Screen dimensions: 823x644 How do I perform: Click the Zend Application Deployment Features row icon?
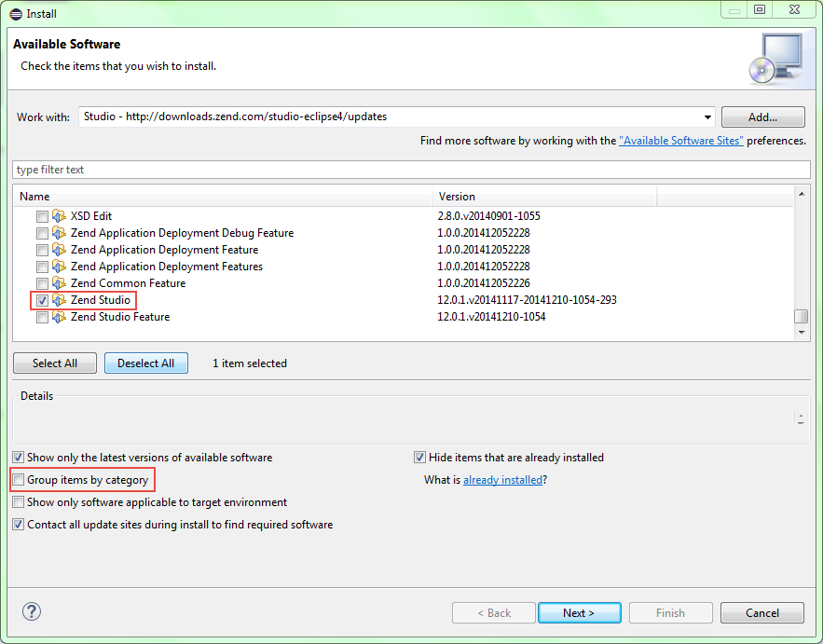[x=60, y=267]
